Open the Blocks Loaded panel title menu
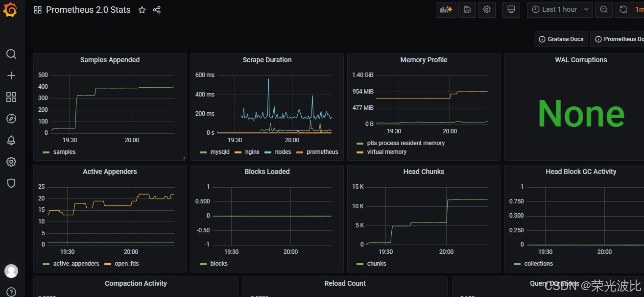Screen dimensions: 644x297 267,172
